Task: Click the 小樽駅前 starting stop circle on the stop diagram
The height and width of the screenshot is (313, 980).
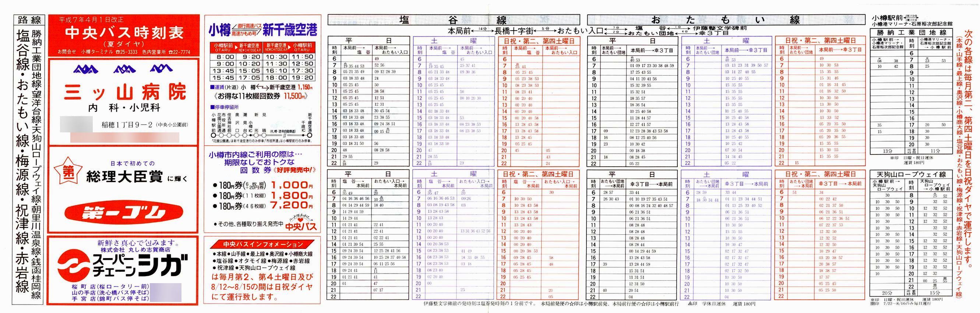Action: [x=214, y=135]
